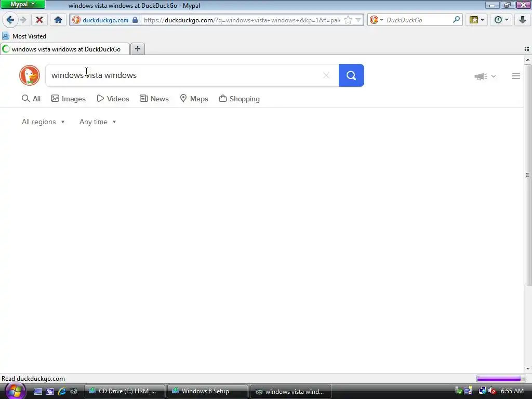Switch to CD Drive (E:) HRM taskbar window
Image resolution: width=532 pixels, height=399 pixels.
click(125, 391)
